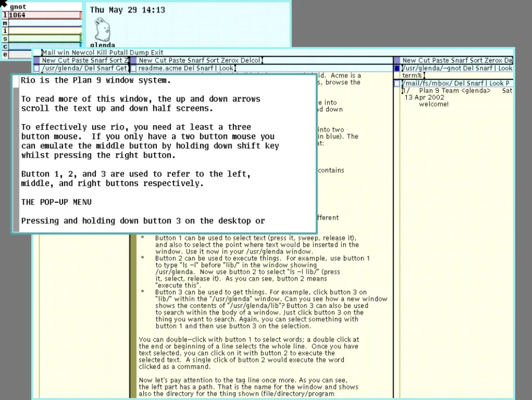Click Sort in the leftmost column tag
532x400 pixels.
(116, 61)
